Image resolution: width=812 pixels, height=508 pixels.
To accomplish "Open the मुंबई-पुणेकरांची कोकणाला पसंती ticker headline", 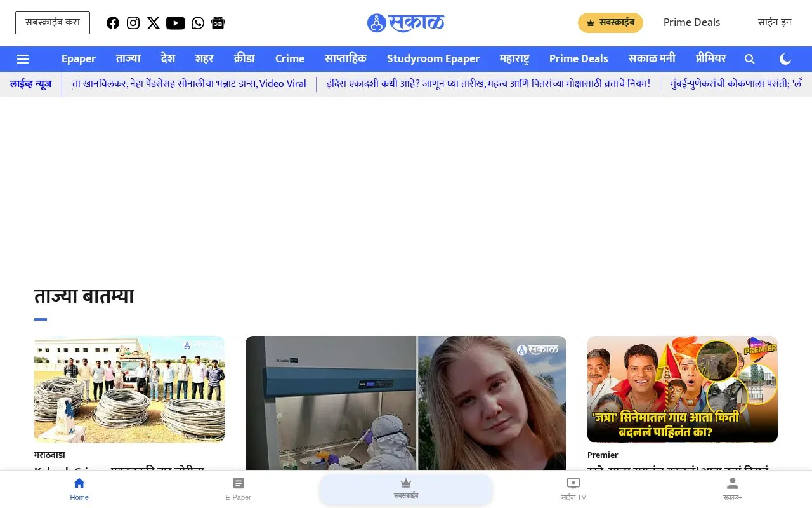I will click(737, 84).
